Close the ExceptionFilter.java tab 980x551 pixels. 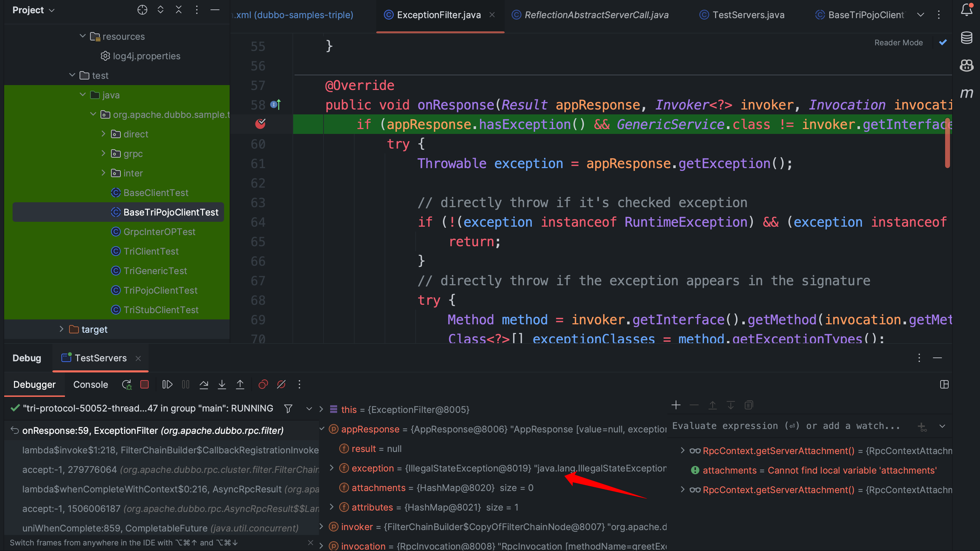pyautogui.click(x=492, y=15)
